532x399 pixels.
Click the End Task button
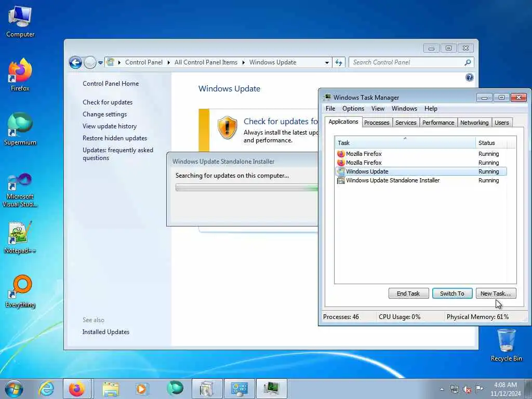(x=408, y=294)
